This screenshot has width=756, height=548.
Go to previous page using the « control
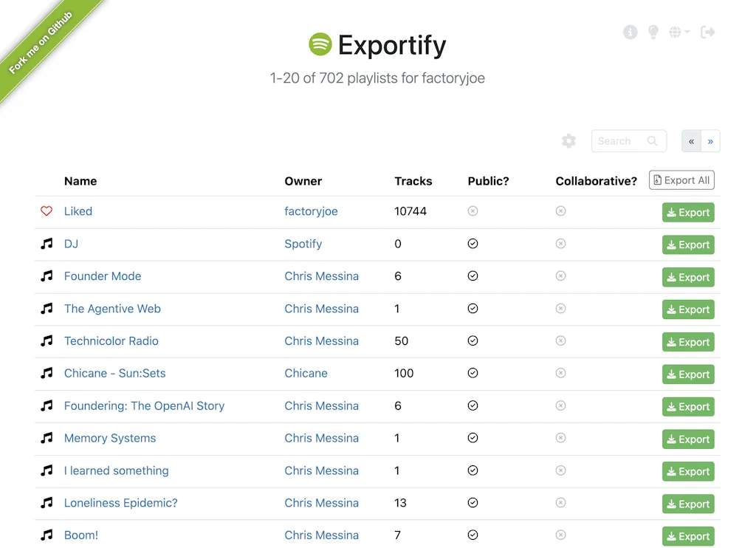pyautogui.click(x=691, y=140)
